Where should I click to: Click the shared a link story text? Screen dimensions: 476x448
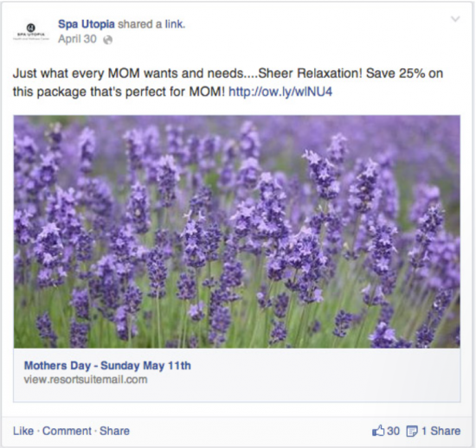pos(151,24)
